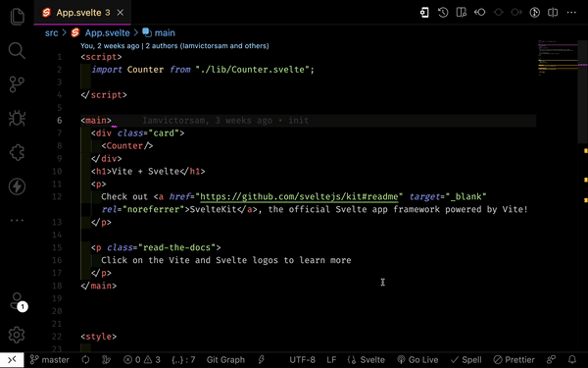This screenshot has height=368, width=588.
Task: Open remote window indicator in status bar
Action: pyautogui.click(x=12, y=360)
